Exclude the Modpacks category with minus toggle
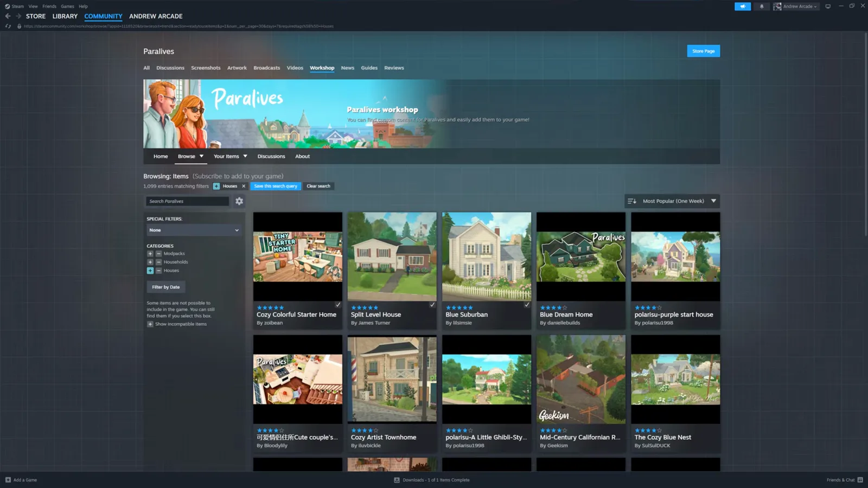 (158, 254)
